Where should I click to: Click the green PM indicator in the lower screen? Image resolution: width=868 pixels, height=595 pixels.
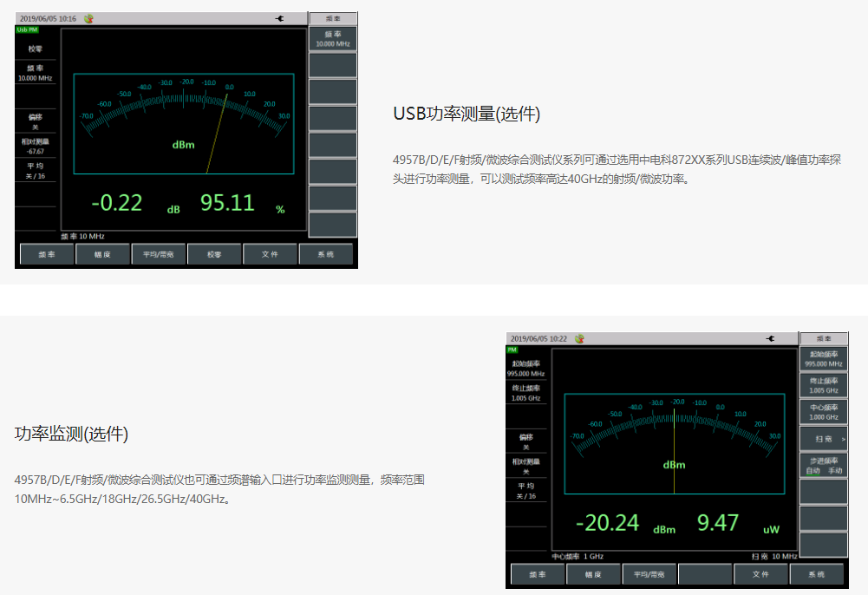(x=512, y=350)
